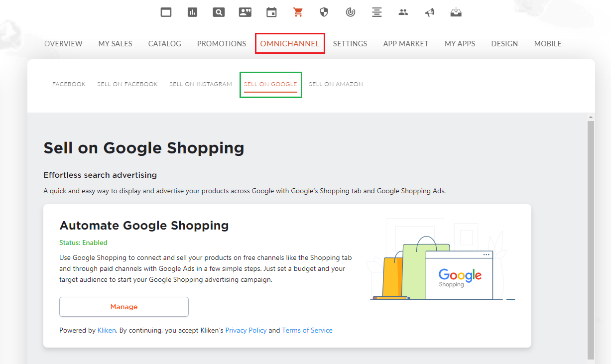Screen dimensions: 611x364
Task: Open the Promotions tab
Action: (x=222, y=44)
